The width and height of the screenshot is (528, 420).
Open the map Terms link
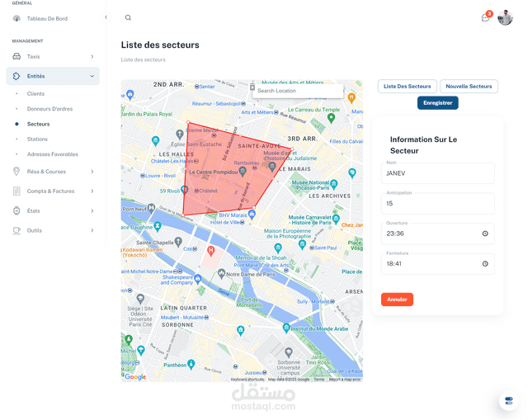coord(319,380)
